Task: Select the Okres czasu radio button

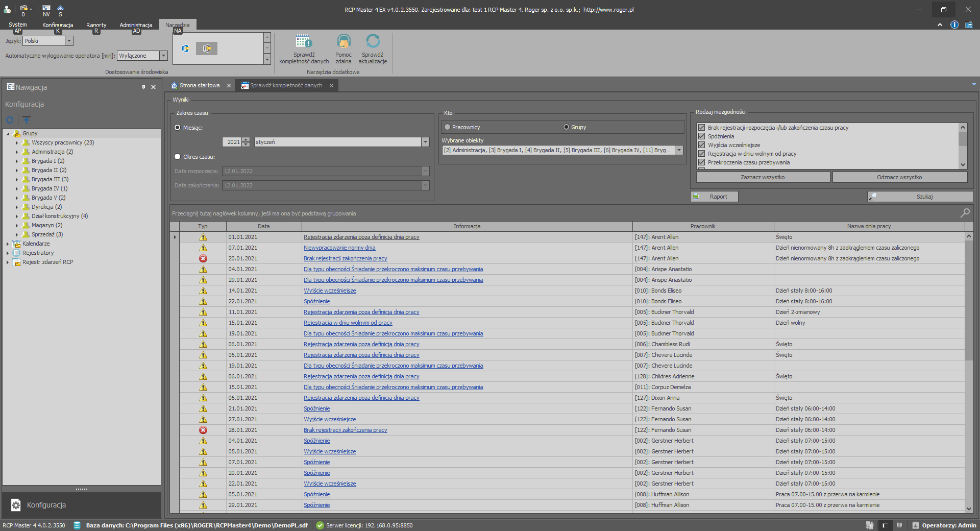Action: coord(178,157)
